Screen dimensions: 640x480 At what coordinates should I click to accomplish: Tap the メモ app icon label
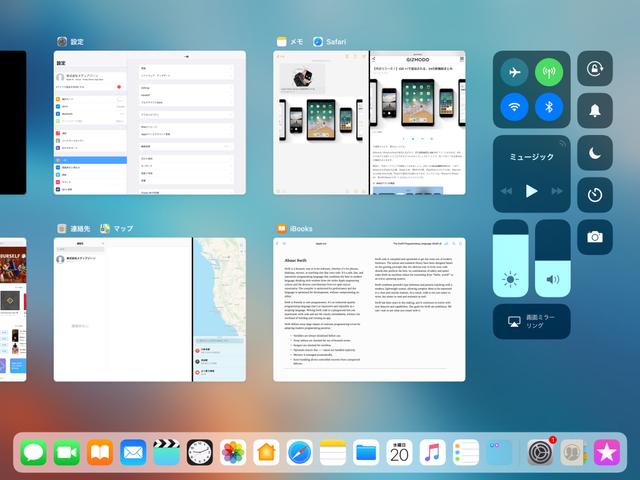click(x=290, y=42)
